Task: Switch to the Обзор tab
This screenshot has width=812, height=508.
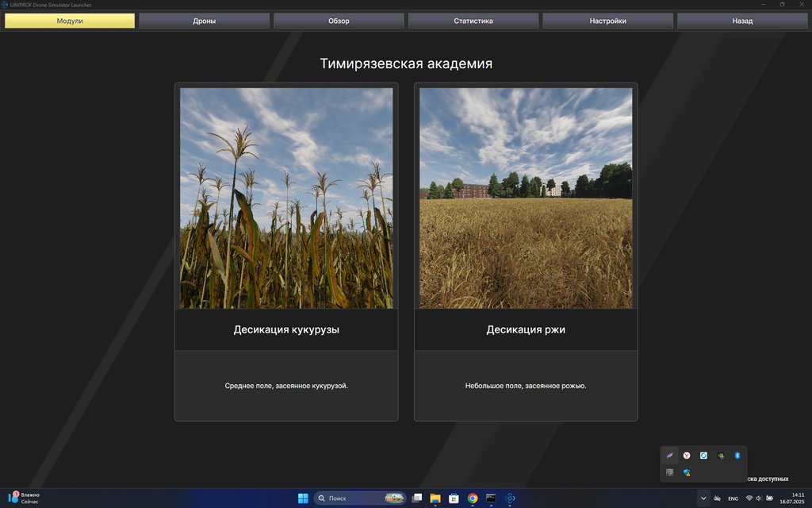Action: [x=339, y=21]
